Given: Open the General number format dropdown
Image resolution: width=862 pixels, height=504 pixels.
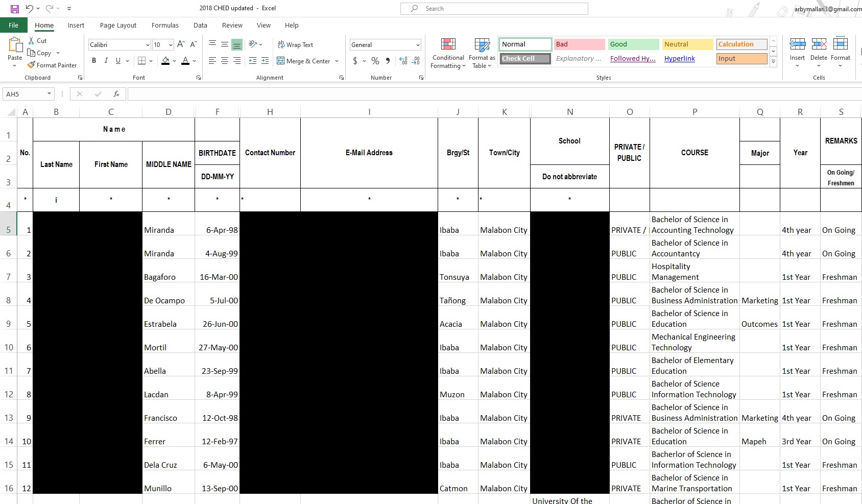Looking at the screenshot, I should pyautogui.click(x=418, y=45).
